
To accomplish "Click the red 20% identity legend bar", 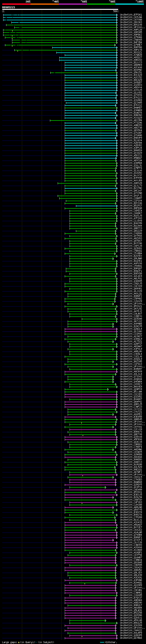I will pyautogui.click(x=16, y=4).
